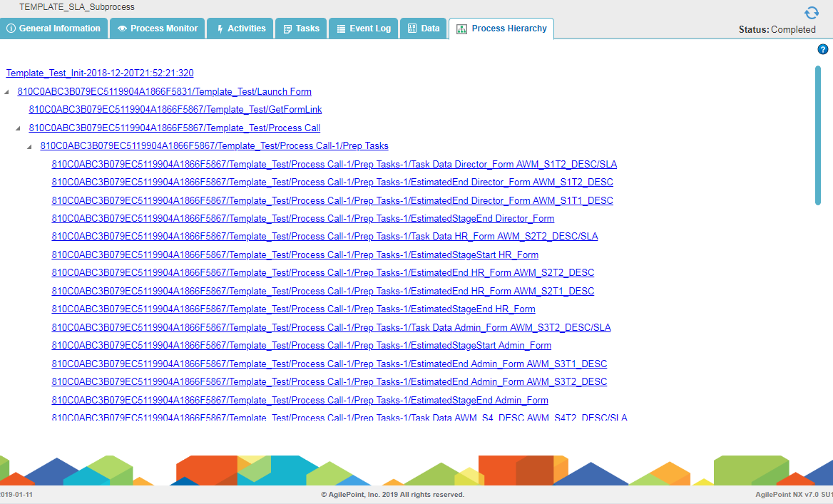Collapse the Launch Form tree node

point(7,92)
